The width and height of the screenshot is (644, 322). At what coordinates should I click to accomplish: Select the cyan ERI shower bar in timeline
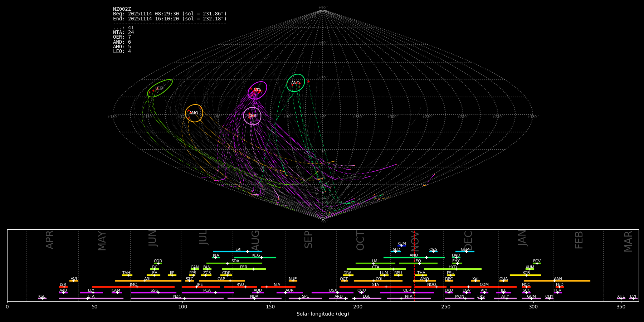[x=238, y=252]
